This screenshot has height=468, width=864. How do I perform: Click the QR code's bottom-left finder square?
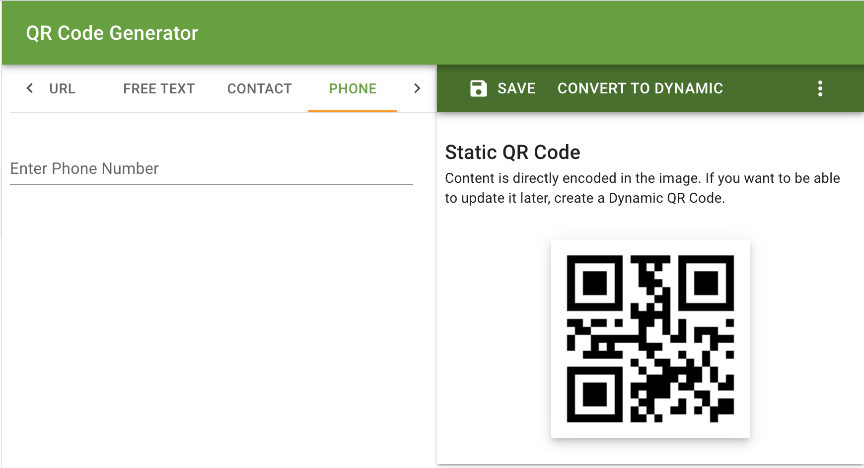pos(595,393)
